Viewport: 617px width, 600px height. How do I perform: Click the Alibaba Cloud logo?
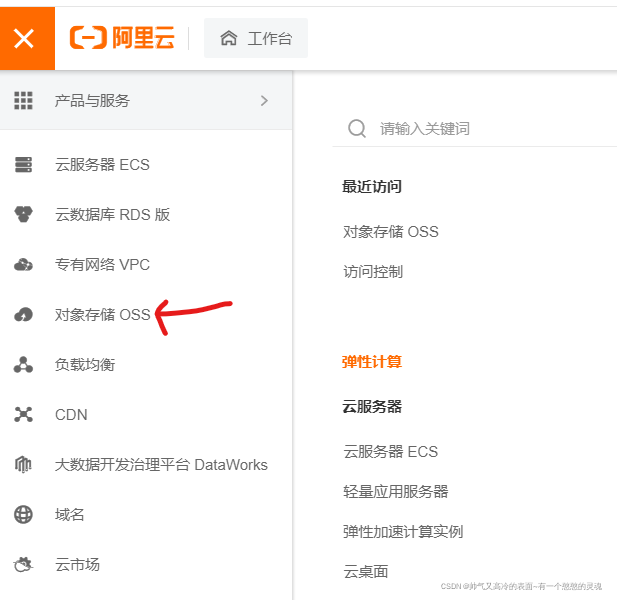(x=122, y=38)
